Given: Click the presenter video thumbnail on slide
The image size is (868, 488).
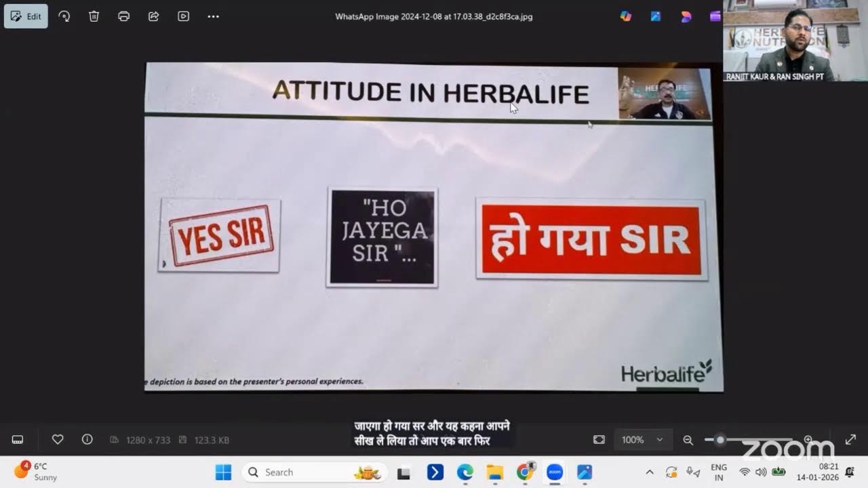Looking at the screenshot, I should (664, 94).
